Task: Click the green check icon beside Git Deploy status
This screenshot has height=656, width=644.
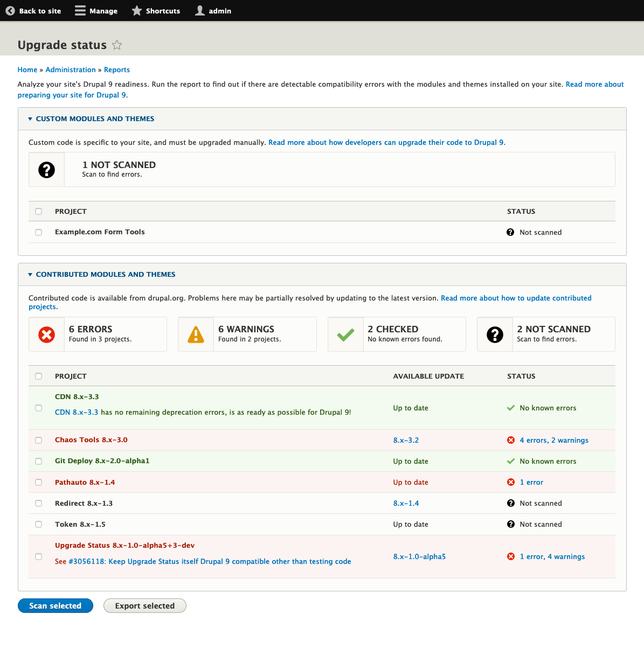Action: [x=511, y=461]
